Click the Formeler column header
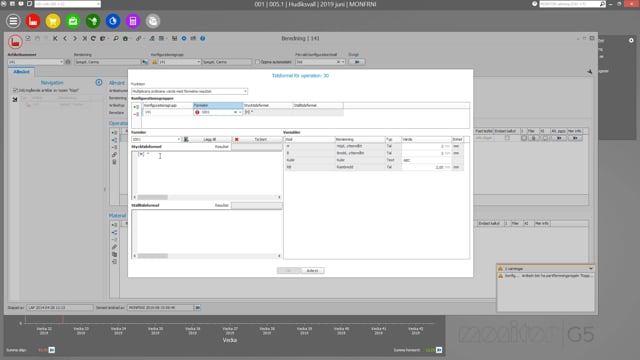Image resolution: width=640 pixels, height=360 pixels. (x=218, y=105)
